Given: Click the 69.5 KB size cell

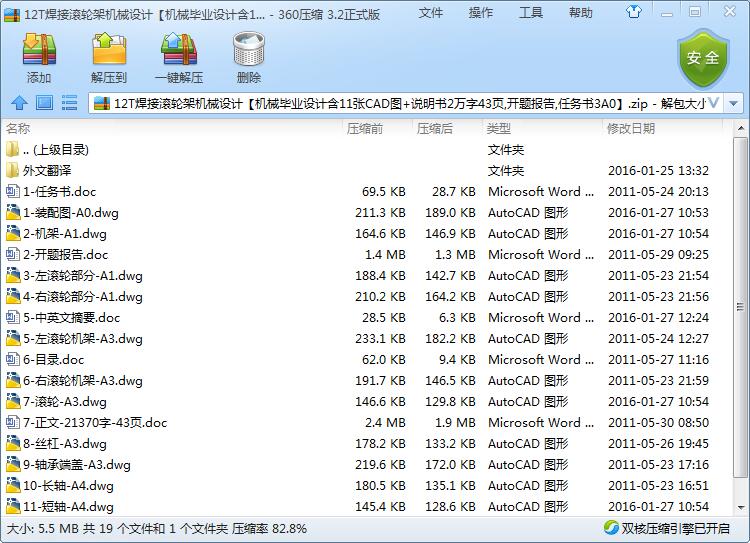Looking at the screenshot, I should [x=384, y=192].
